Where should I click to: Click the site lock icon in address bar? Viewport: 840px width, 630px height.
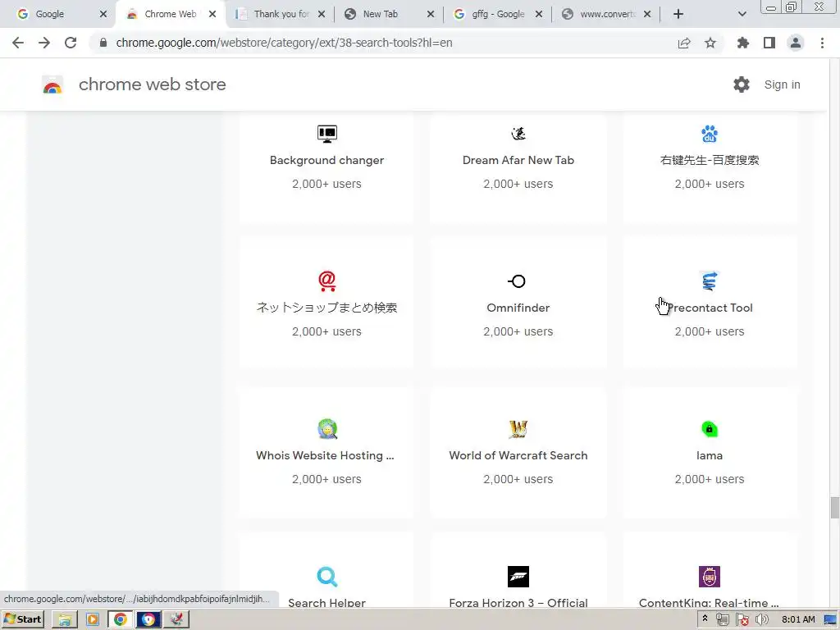[103, 43]
